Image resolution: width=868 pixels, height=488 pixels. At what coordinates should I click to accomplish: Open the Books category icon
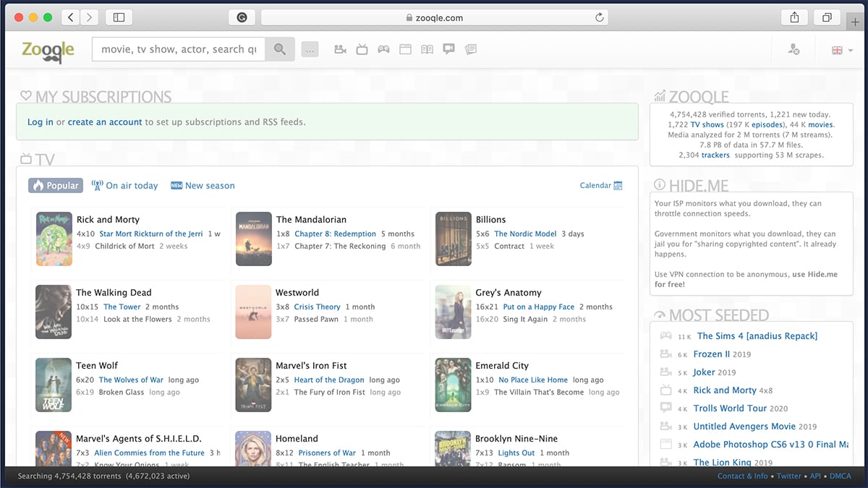pos(427,49)
